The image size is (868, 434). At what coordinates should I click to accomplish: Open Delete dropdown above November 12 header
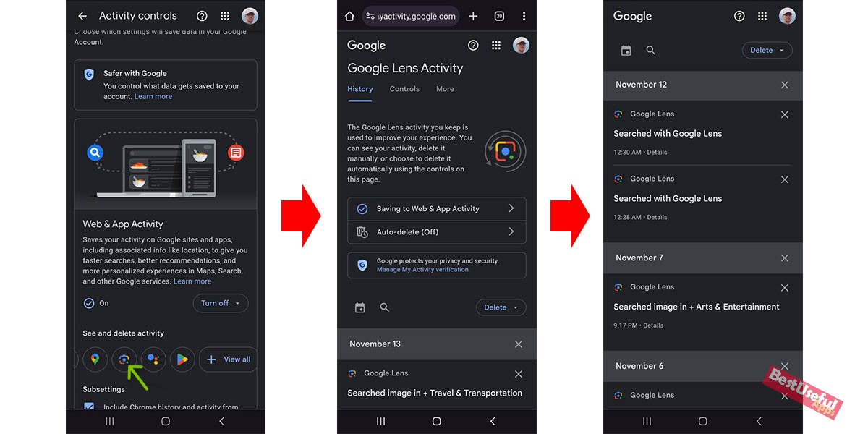point(767,51)
